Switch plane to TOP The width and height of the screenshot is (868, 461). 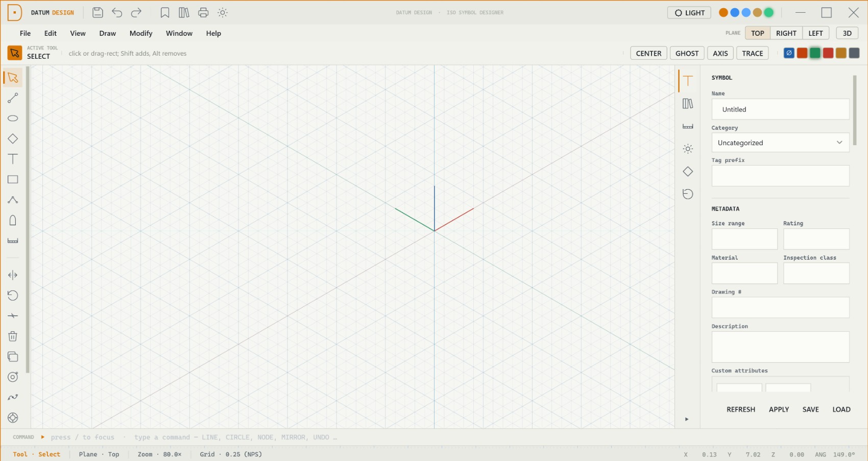(757, 33)
